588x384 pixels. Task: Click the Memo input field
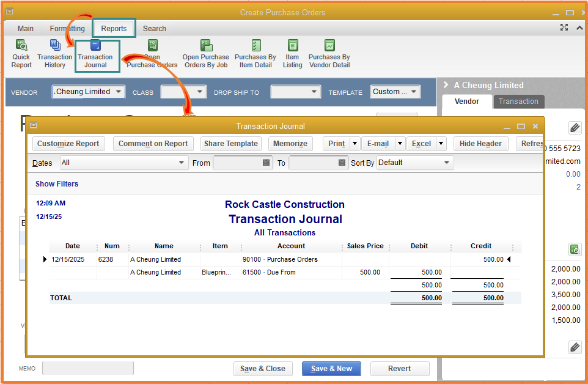88,368
